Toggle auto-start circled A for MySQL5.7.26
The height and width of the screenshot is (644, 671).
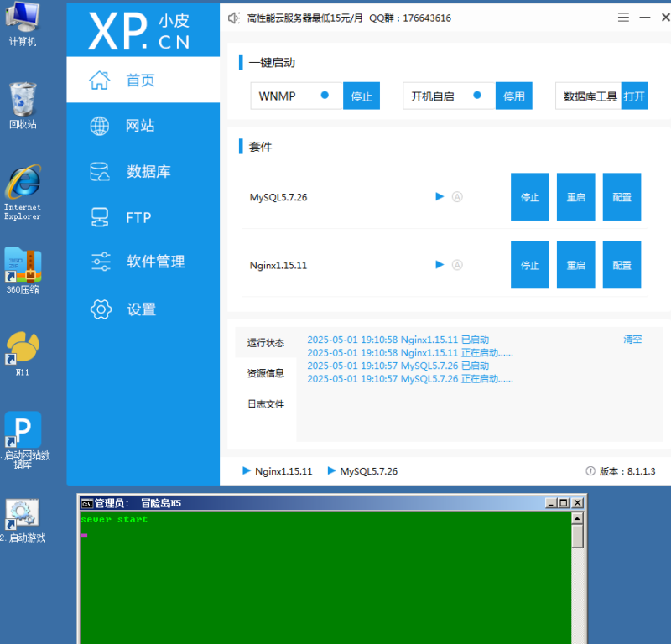[457, 197]
